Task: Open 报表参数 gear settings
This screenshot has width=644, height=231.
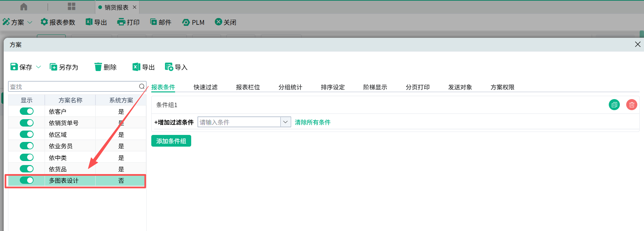Action: (44, 22)
